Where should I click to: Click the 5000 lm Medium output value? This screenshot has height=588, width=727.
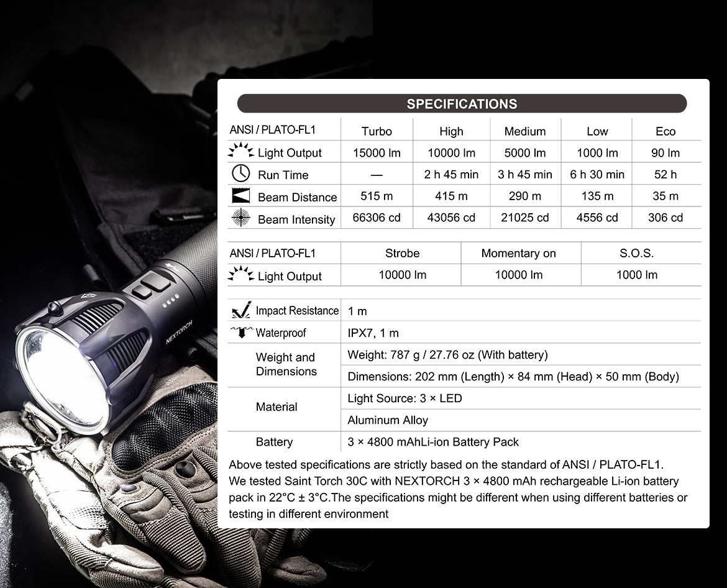pos(525,152)
